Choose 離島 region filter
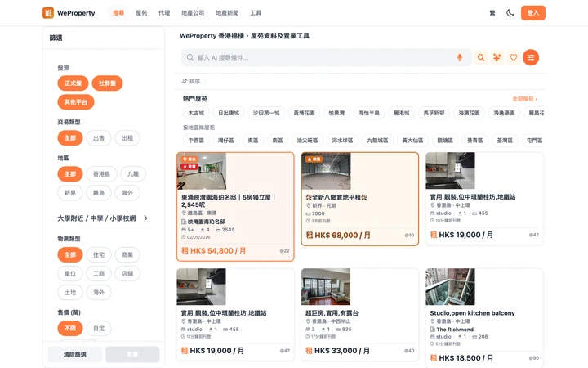This screenshot has width=588, height=368. point(99,193)
